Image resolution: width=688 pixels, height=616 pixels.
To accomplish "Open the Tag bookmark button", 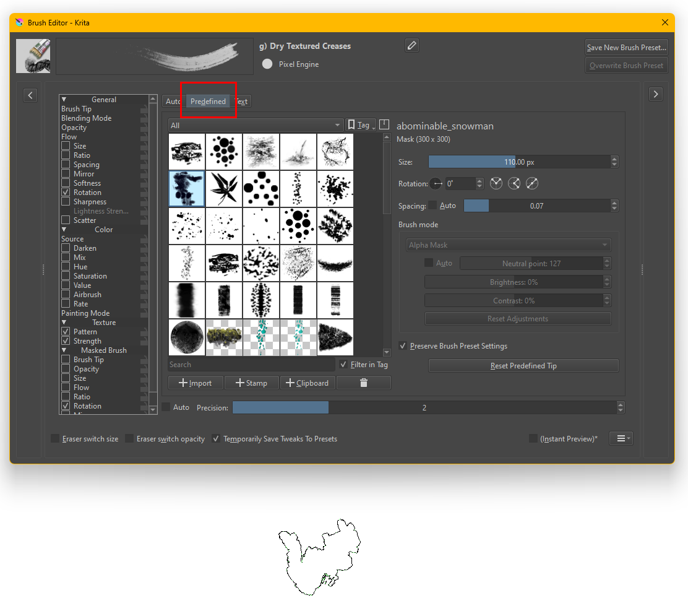I will point(360,125).
